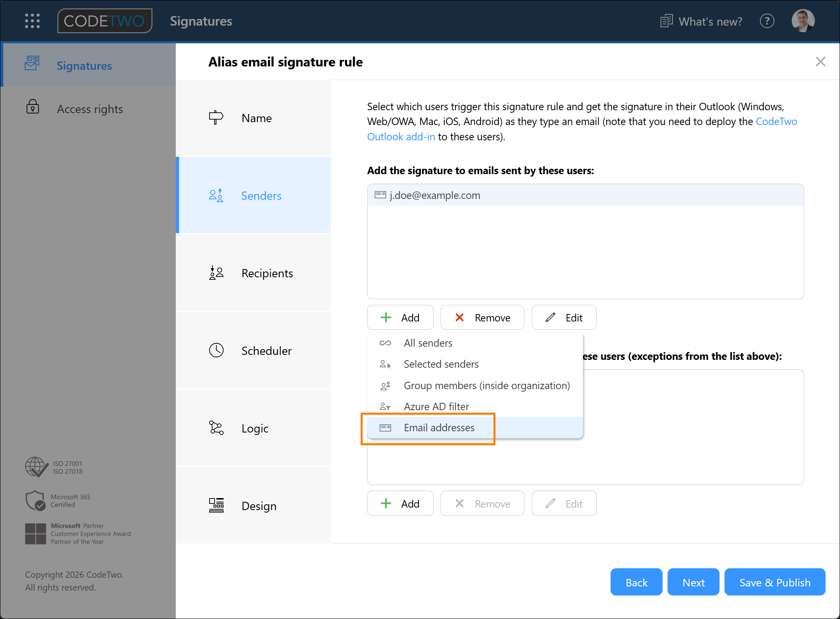Click the Group members icon
This screenshot has height=619, width=840.
(x=385, y=385)
